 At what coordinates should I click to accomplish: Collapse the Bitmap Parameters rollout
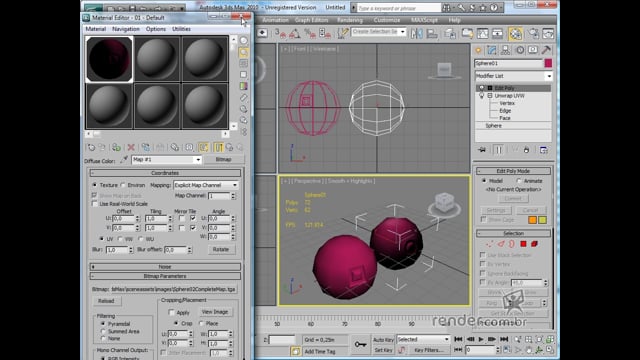click(x=165, y=276)
